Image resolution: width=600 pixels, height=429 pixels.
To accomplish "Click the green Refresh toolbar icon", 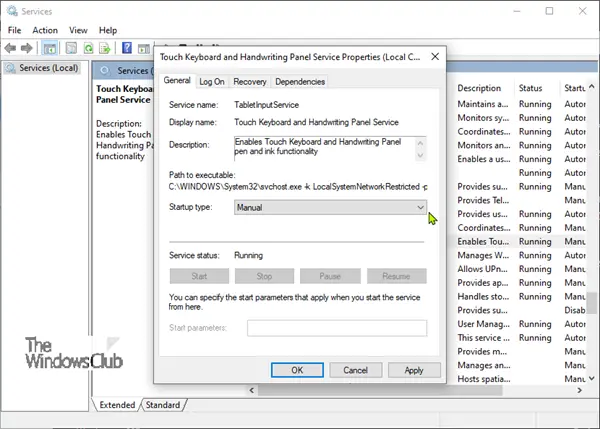I will point(88,48).
